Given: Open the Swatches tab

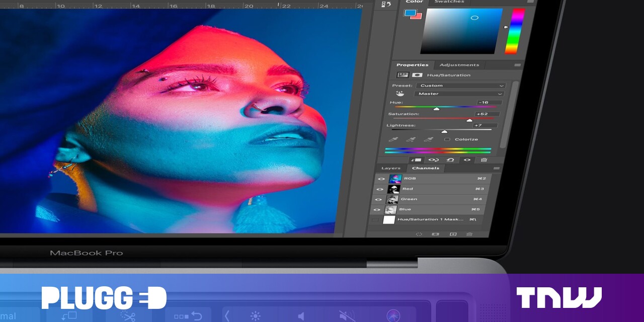Looking at the screenshot, I should (x=449, y=2).
